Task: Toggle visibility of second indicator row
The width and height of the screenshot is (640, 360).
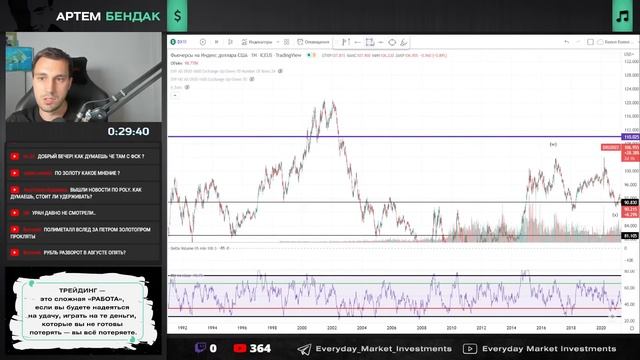Action: pos(252,79)
